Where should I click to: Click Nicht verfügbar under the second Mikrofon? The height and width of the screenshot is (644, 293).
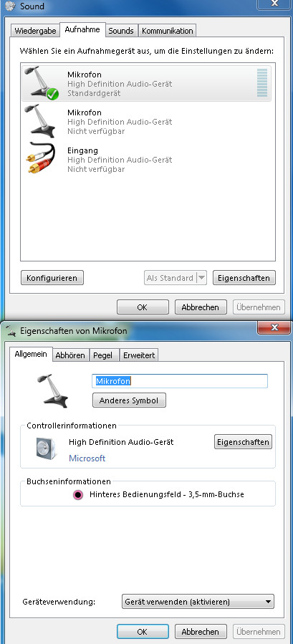point(96,131)
